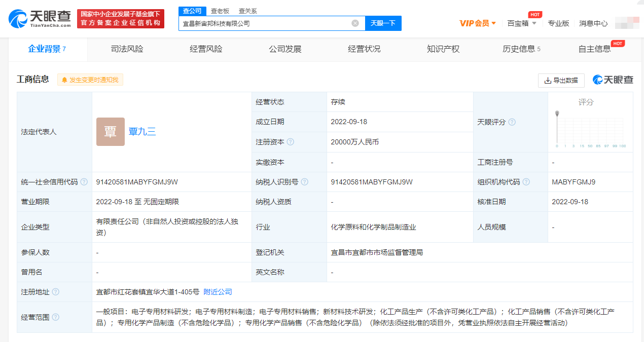Click the 工商信息 section heading
This screenshot has height=342, width=644.
(33, 80)
